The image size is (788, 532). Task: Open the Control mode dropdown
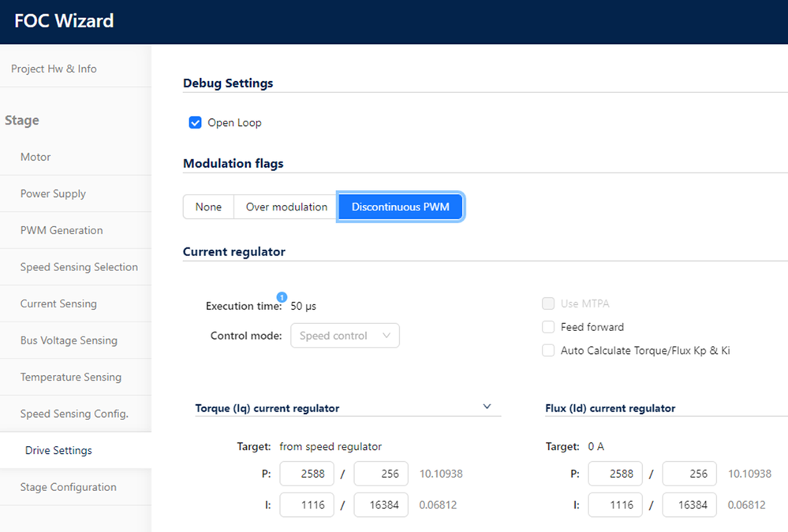coord(345,336)
